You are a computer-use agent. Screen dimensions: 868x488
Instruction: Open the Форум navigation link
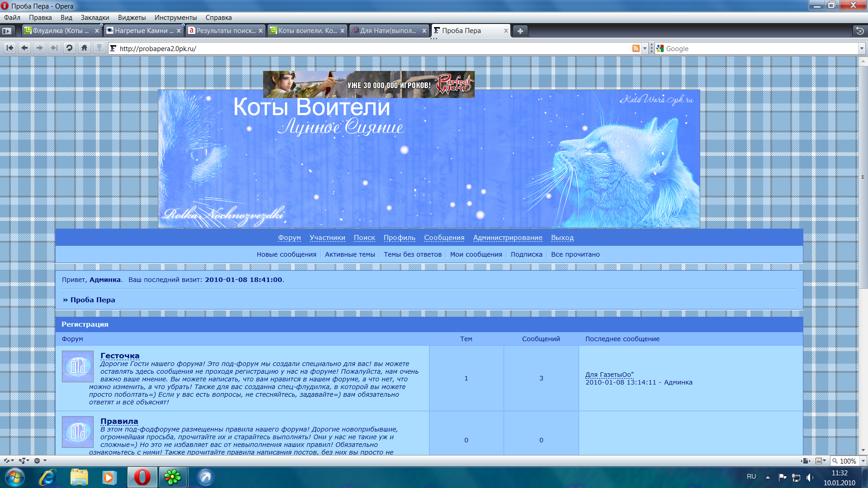(289, 238)
